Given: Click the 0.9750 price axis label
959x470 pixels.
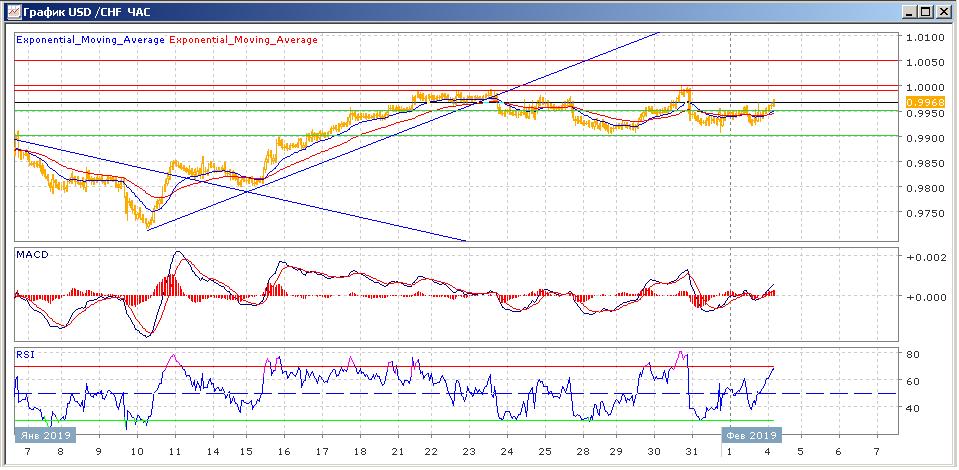Looking at the screenshot, I should [x=927, y=214].
